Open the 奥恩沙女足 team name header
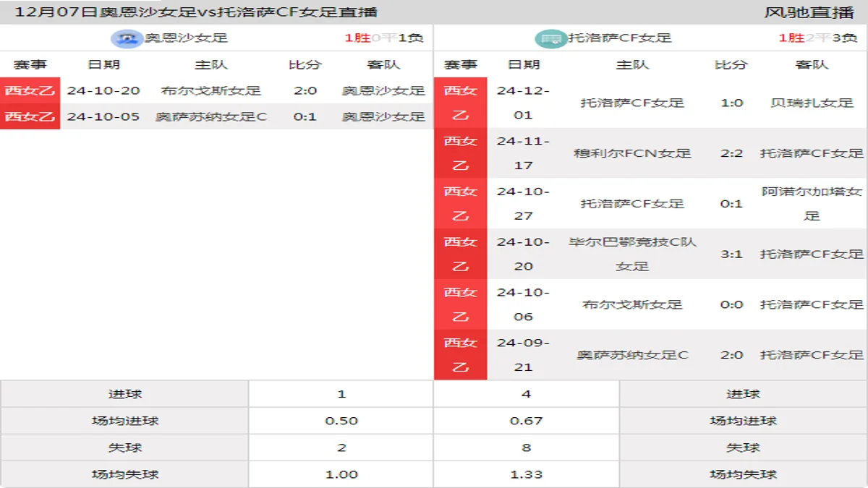This screenshot has width=868, height=488. (187, 38)
